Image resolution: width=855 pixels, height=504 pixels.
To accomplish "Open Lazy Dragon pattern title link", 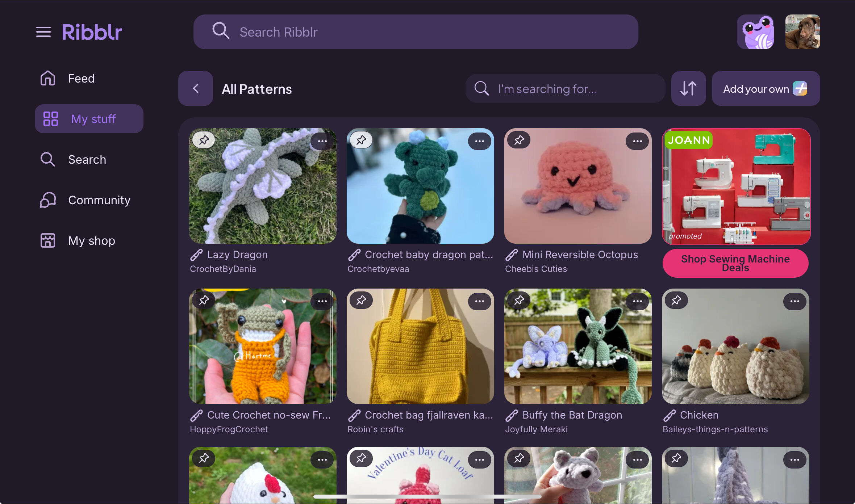I will (x=237, y=255).
